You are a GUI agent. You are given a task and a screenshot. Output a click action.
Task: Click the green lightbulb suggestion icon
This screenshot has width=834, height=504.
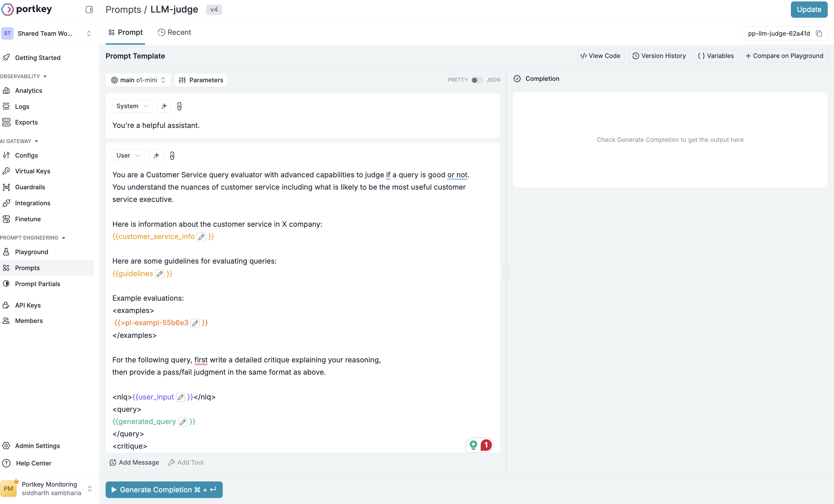[473, 445]
